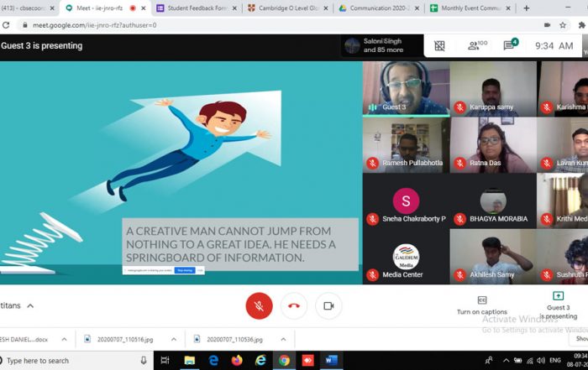Close the Student Feedback Form tab
The image size is (588, 370).
pyautogui.click(x=234, y=8)
